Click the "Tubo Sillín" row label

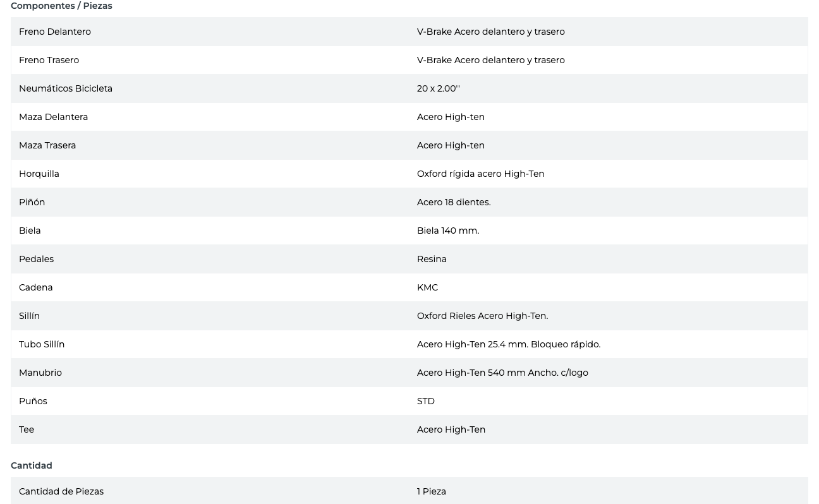[42, 344]
